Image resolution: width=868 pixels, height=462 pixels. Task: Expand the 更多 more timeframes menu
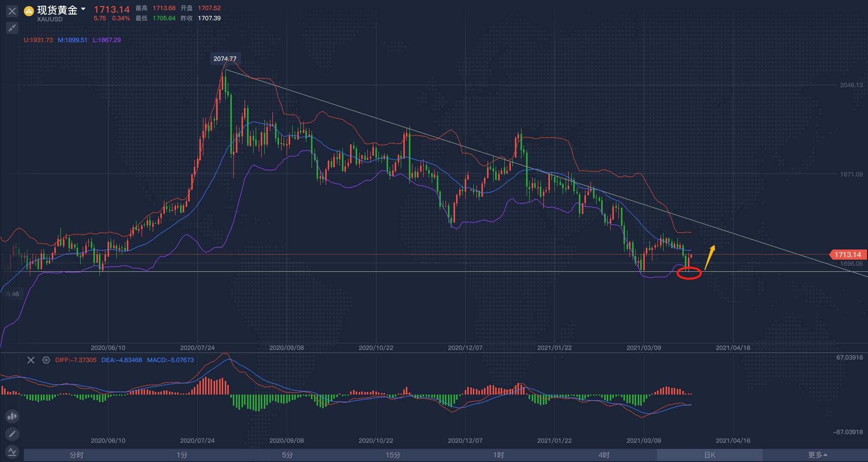tap(817, 455)
